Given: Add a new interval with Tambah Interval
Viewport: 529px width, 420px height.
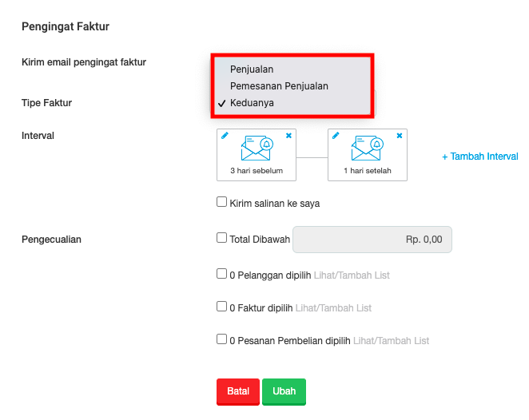Looking at the screenshot, I should (x=480, y=157).
